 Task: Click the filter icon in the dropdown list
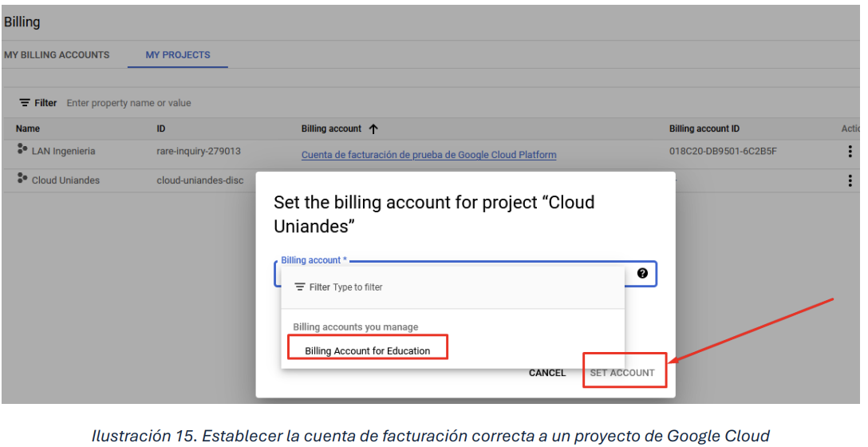click(300, 287)
